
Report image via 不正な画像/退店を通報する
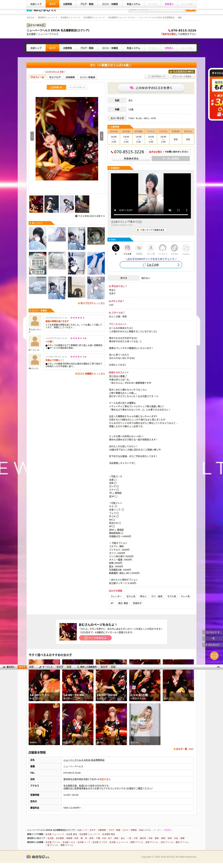click(90, 216)
